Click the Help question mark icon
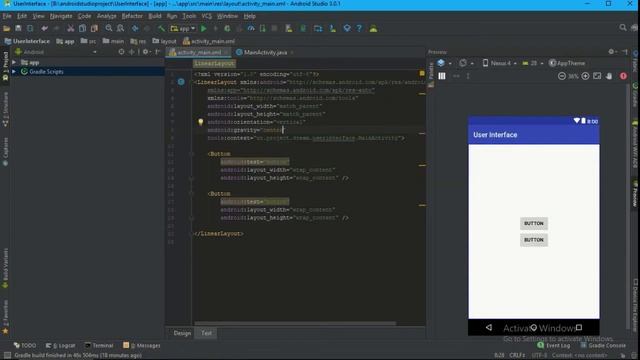Viewport: 640px width, 360px height. [x=359, y=29]
